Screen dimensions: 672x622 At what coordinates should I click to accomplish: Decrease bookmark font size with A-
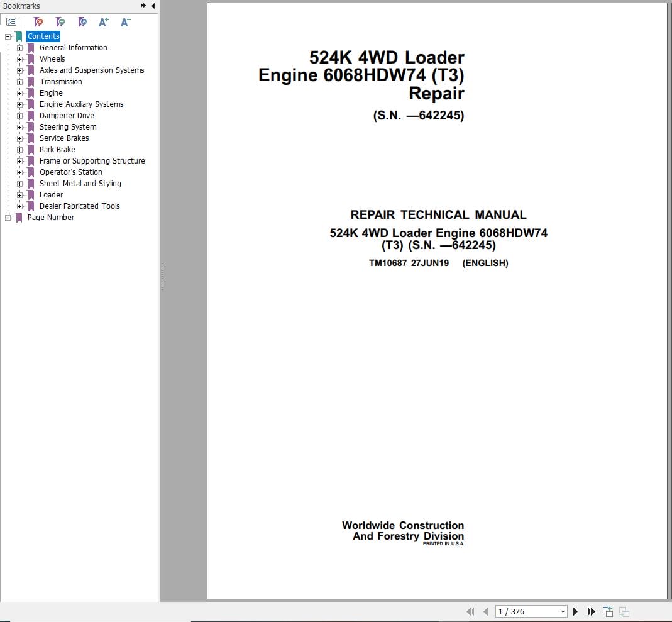tap(126, 22)
